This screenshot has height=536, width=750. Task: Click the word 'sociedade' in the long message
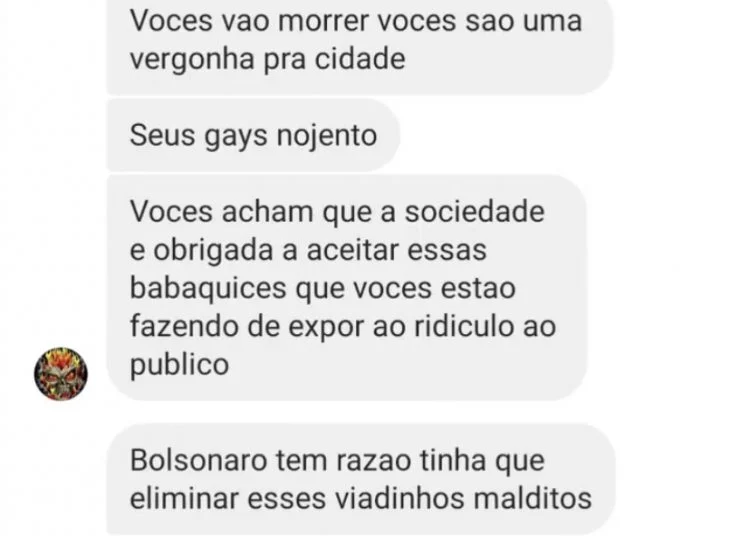coord(474,212)
